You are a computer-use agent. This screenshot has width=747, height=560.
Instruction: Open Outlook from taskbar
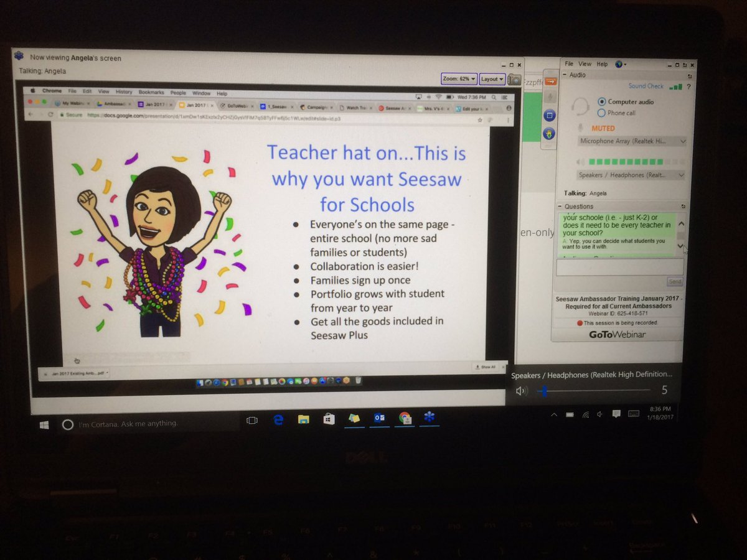pos(379,418)
